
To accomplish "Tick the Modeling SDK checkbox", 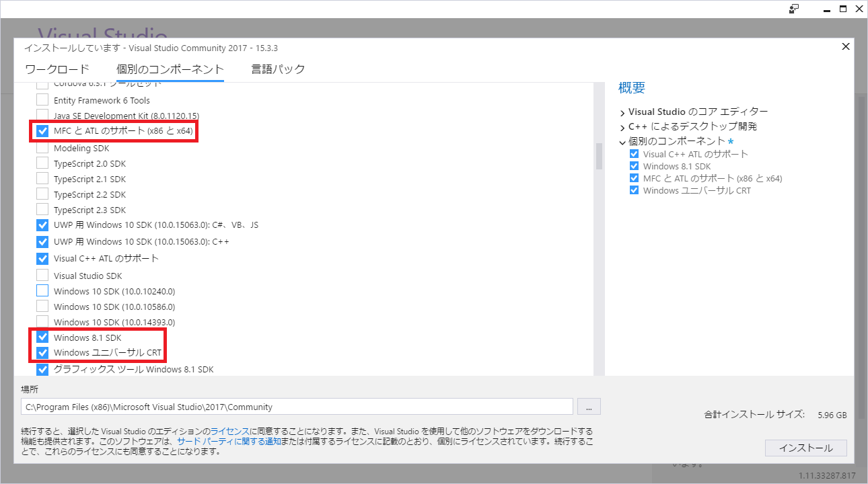I will (42, 148).
